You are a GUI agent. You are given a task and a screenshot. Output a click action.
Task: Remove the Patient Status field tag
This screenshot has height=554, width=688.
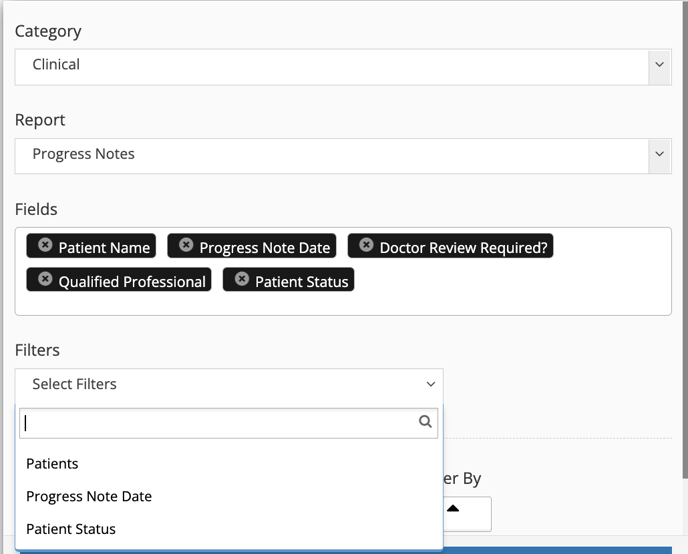(242, 279)
